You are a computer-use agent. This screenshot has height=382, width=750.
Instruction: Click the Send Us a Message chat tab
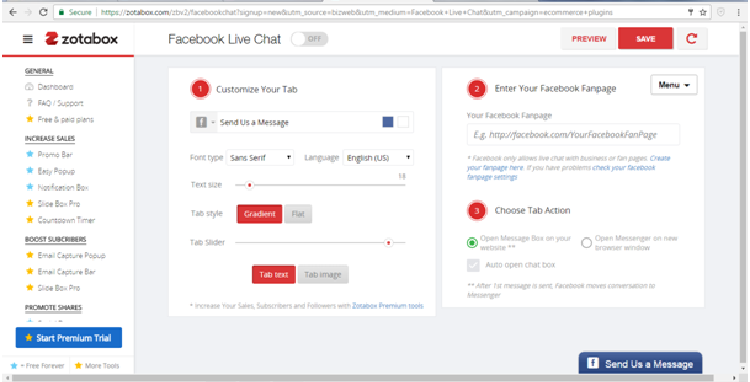[640, 364]
